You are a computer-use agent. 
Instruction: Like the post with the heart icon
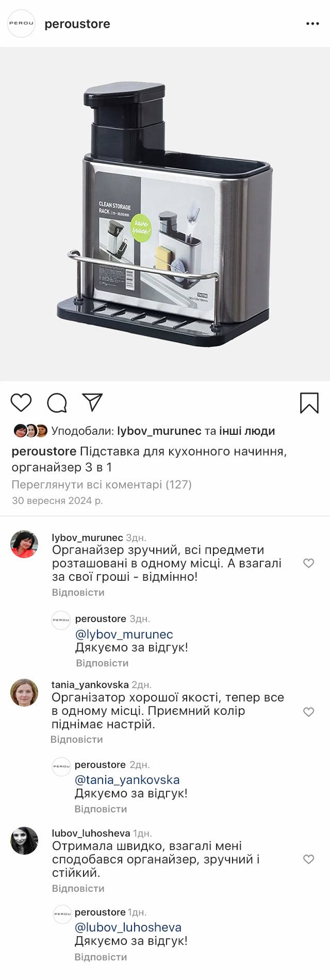point(21,402)
